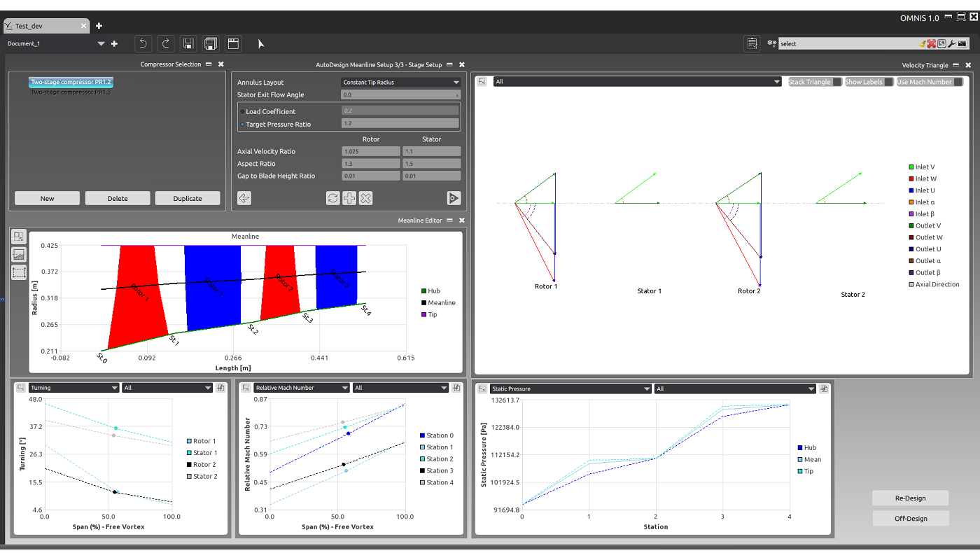Viewport: 980px width, 560px height.
Task: Click the Duplicate button
Action: [x=188, y=198]
